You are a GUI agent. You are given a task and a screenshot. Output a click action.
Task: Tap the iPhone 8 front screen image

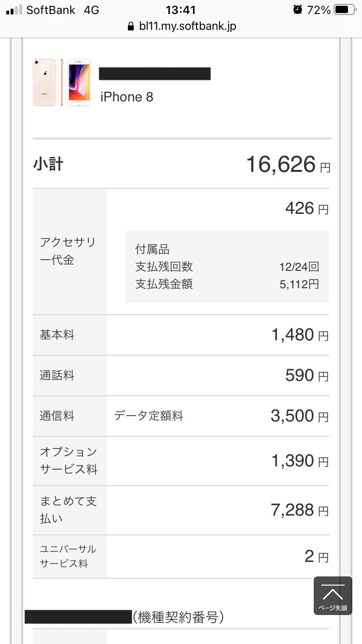coord(79,83)
